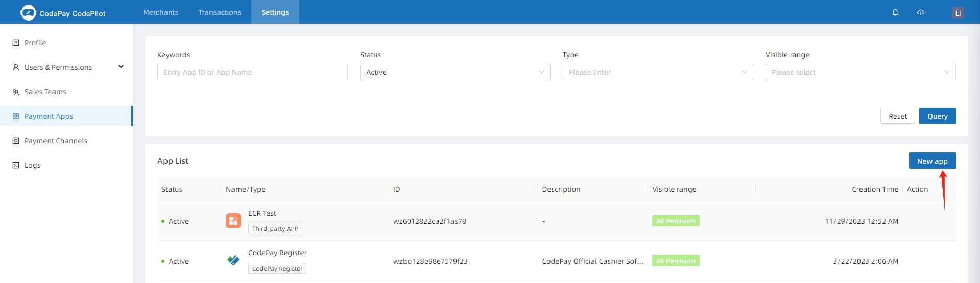Viewport: 980px width, 283px height.
Task: Click the ECR Test app name
Action: pyautogui.click(x=262, y=213)
